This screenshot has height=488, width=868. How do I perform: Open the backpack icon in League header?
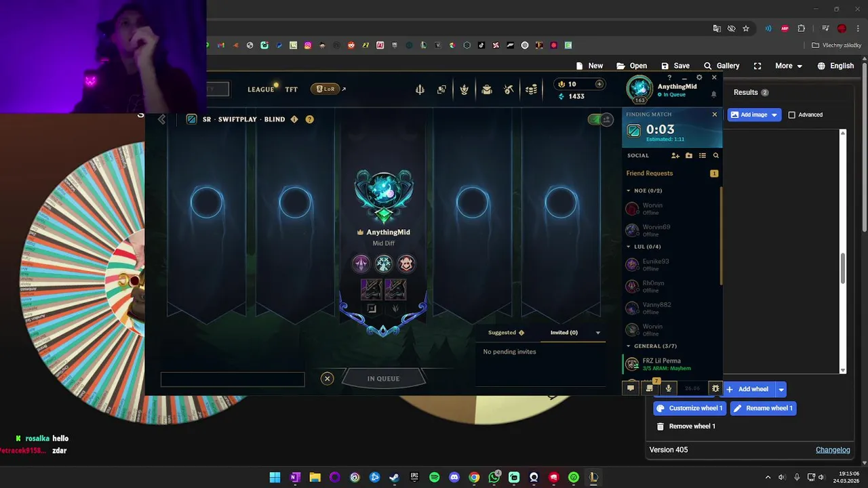coord(486,89)
